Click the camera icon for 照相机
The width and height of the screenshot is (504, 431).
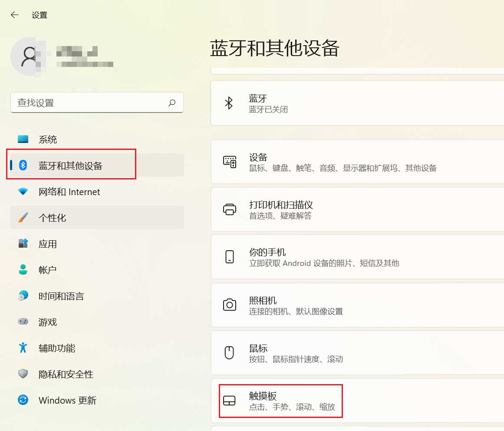230,305
